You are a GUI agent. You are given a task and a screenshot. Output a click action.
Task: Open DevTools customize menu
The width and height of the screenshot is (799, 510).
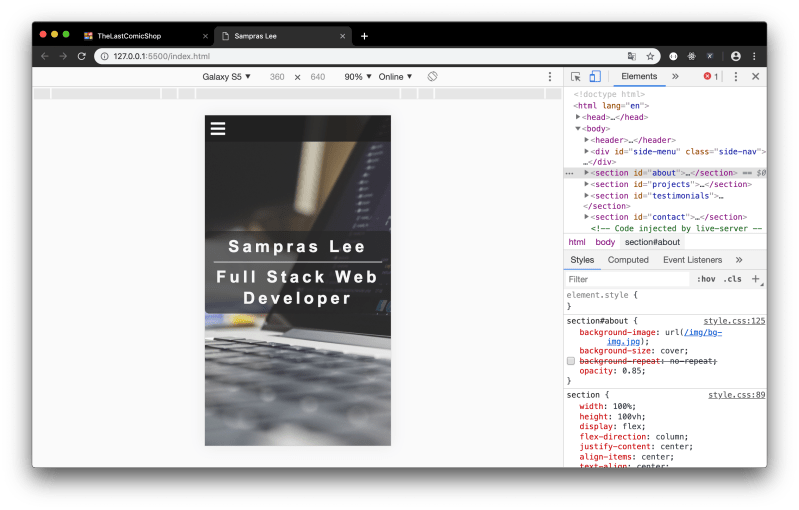coord(735,76)
